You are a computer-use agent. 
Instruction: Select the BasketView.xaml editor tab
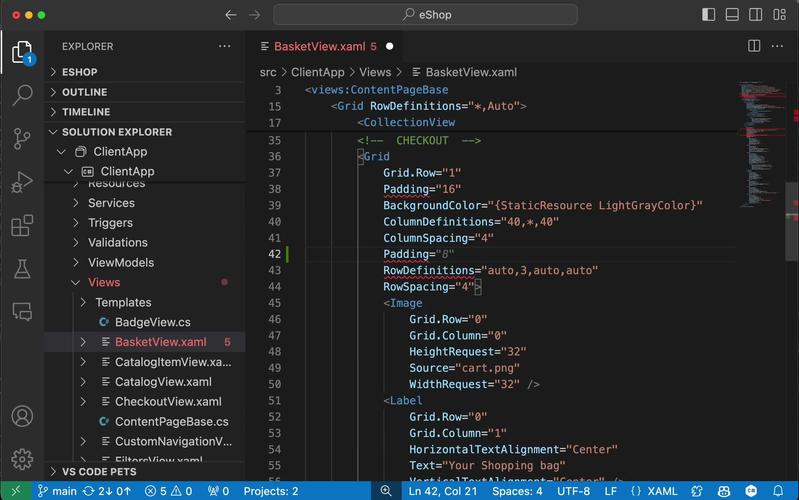coord(326,46)
